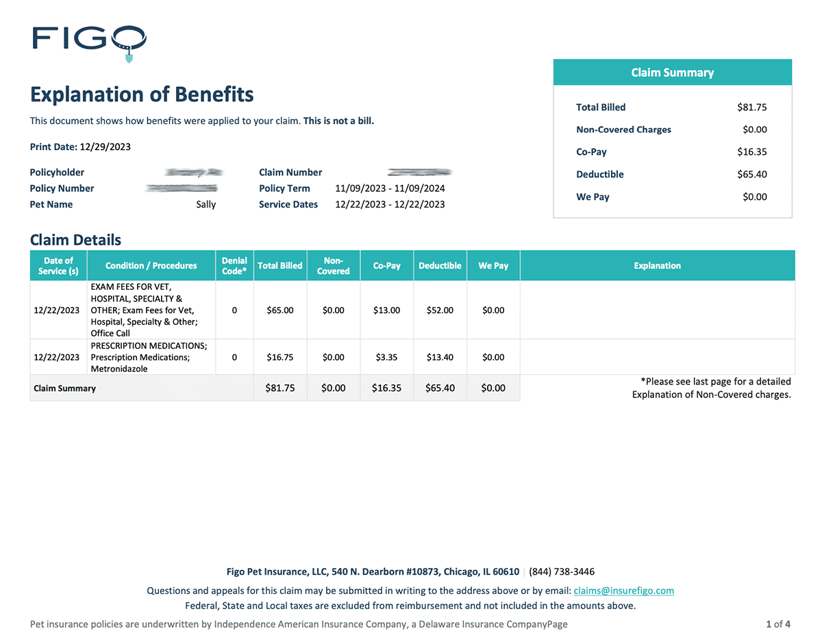Click the Claim Summary panel header
This screenshot has height=644, width=822.
tap(672, 73)
